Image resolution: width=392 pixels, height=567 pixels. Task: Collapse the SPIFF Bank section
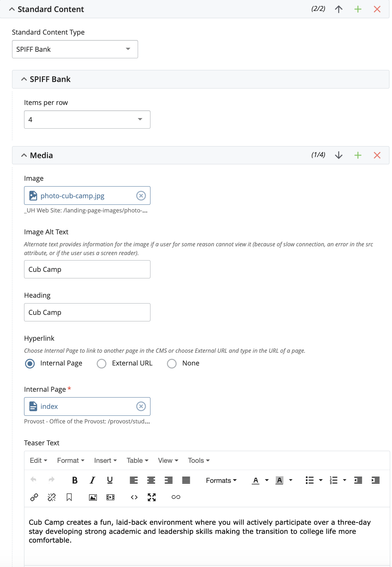(24, 79)
